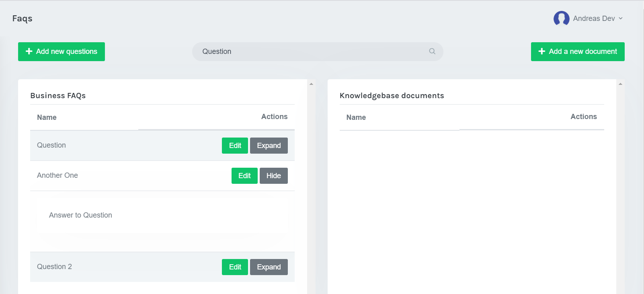This screenshot has width=644, height=294.
Task: Click Actions header in Knowledgebase documents
Action: (x=583, y=117)
